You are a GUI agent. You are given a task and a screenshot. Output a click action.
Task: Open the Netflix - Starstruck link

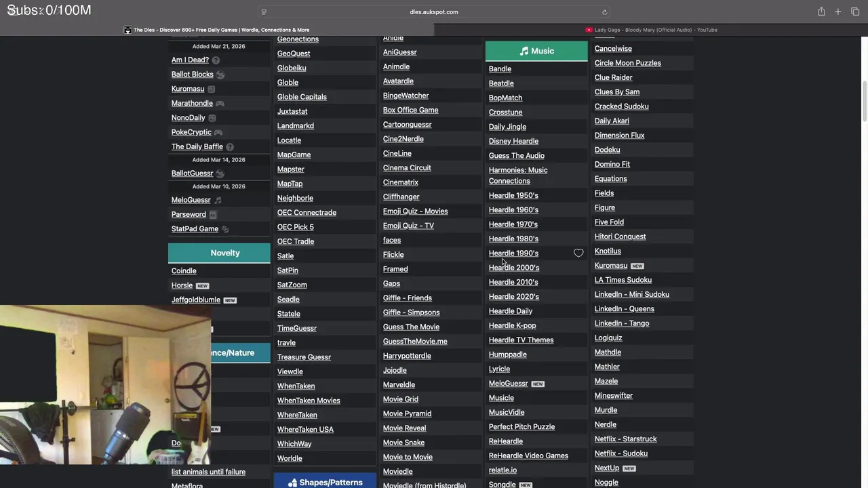point(625,439)
